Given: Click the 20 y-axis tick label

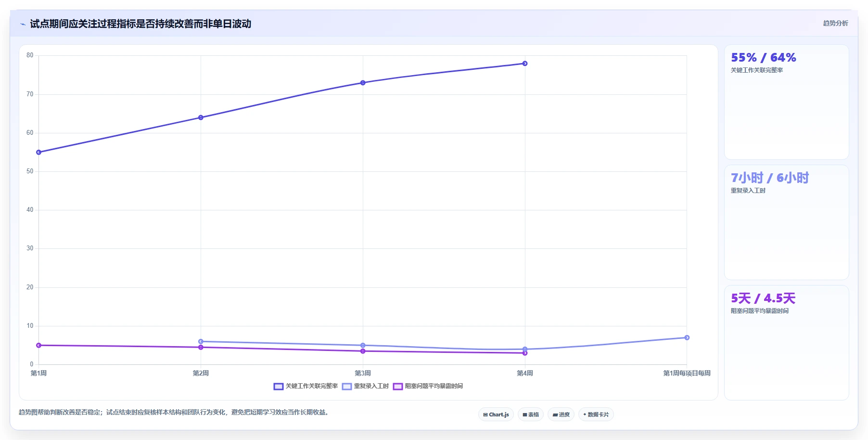Looking at the screenshot, I should pos(30,287).
